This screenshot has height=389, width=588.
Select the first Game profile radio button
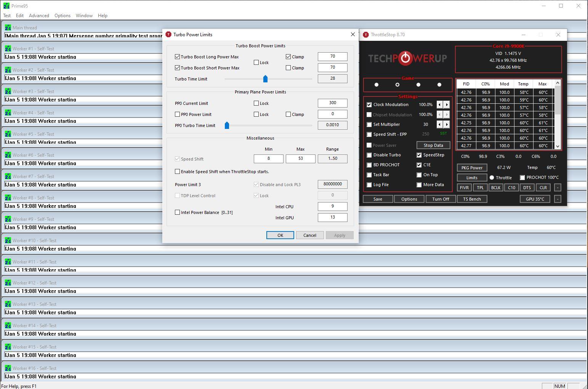tap(377, 85)
